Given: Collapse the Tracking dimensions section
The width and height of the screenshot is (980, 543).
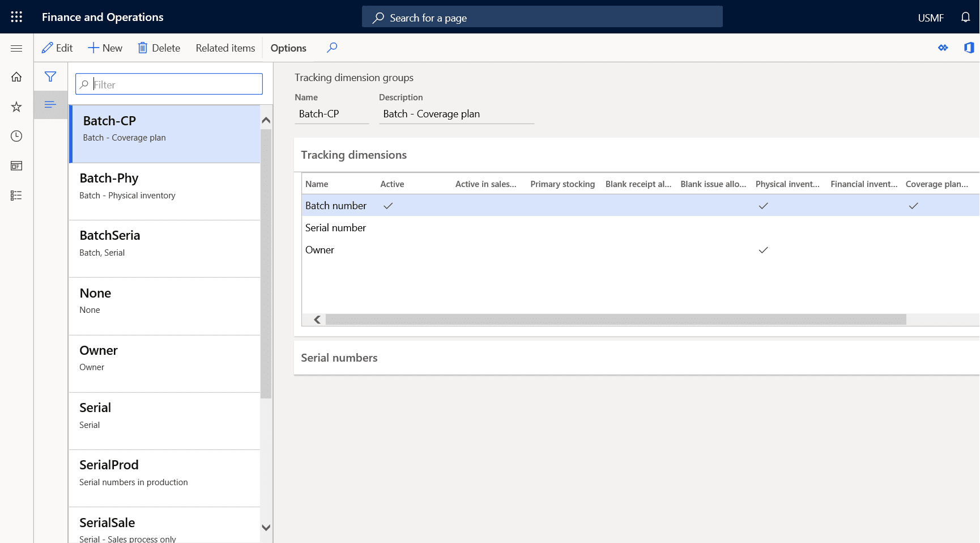Looking at the screenshot, I should (353, 155).
